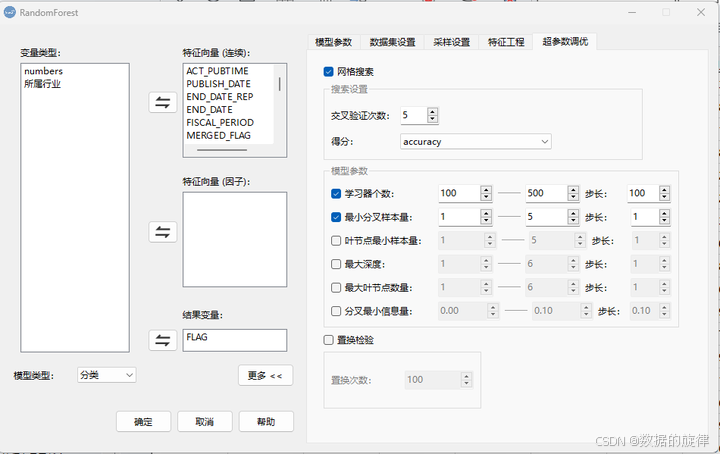This screenshot has width=720, height=454.
Task: Click the 确定 button
Action: tap(143, 421)
